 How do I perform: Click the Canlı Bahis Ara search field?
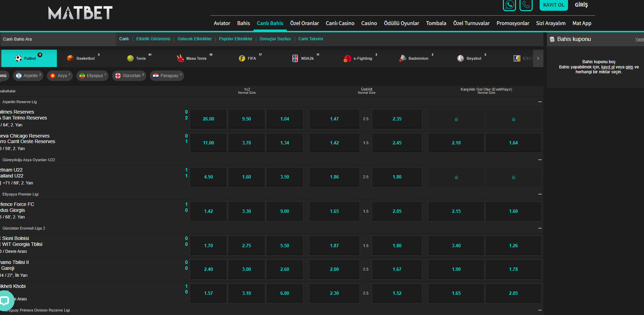(x=58, y=39)
